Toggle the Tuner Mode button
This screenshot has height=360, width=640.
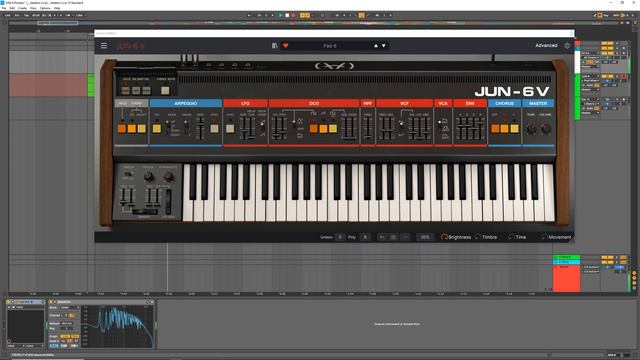(x=165, y=90)
